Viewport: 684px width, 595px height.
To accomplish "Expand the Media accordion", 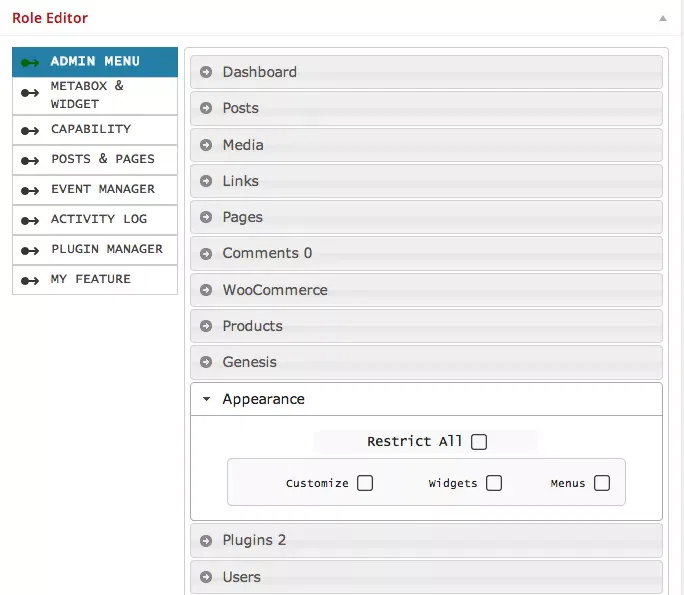I will click(426, 145).
